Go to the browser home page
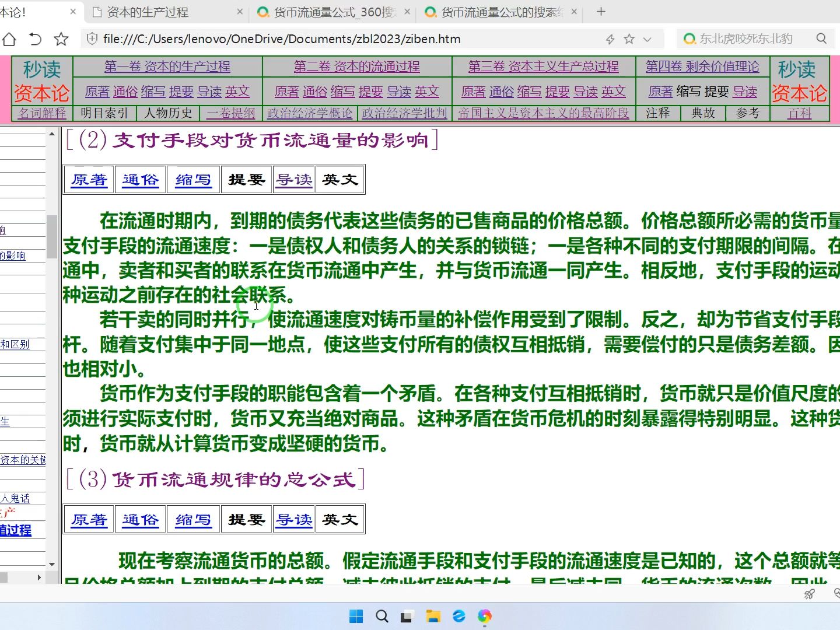 click(9, 39)
